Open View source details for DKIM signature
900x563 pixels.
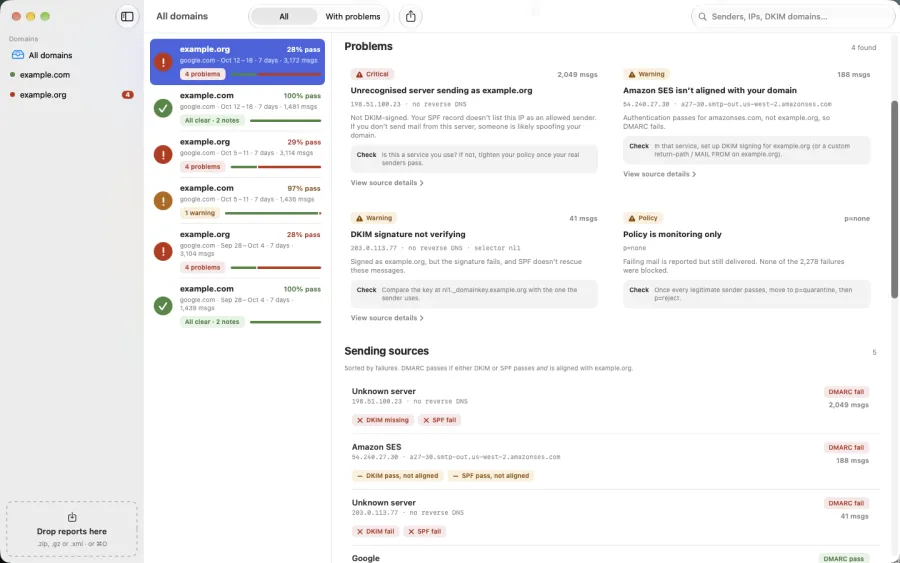click(387, 318)
